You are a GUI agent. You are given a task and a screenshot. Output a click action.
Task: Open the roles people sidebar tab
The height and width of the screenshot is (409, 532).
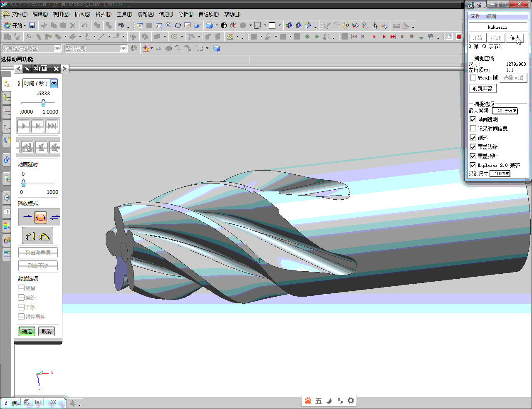click(x=7, y=240)
